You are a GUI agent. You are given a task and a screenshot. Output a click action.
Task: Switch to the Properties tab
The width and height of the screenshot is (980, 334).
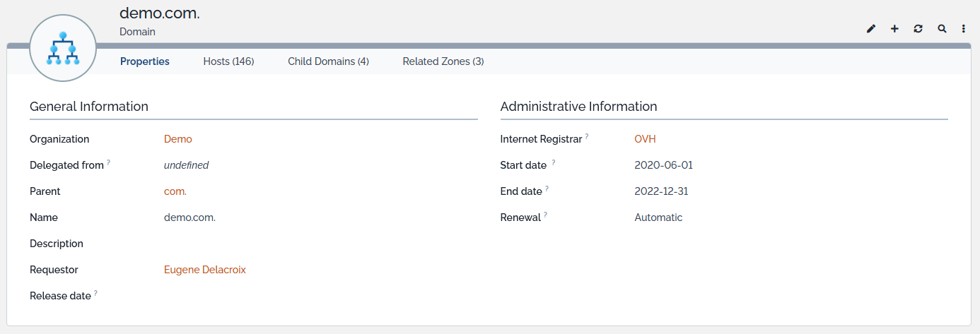click(x=145, y=61)
